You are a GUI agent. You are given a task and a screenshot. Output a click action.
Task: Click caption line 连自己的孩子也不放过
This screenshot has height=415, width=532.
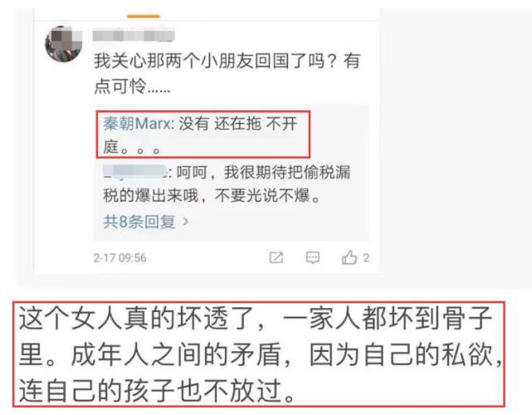point(156,391)
